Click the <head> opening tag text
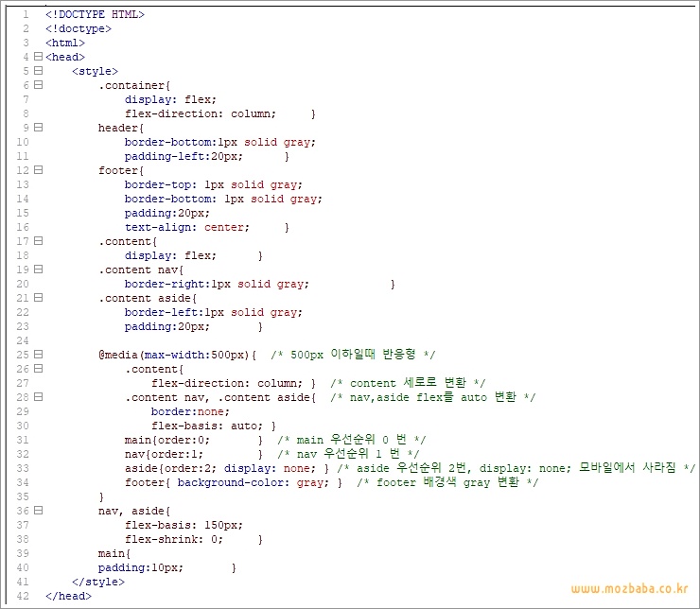Screen dimensions: 700x609 tap(64, 57)
